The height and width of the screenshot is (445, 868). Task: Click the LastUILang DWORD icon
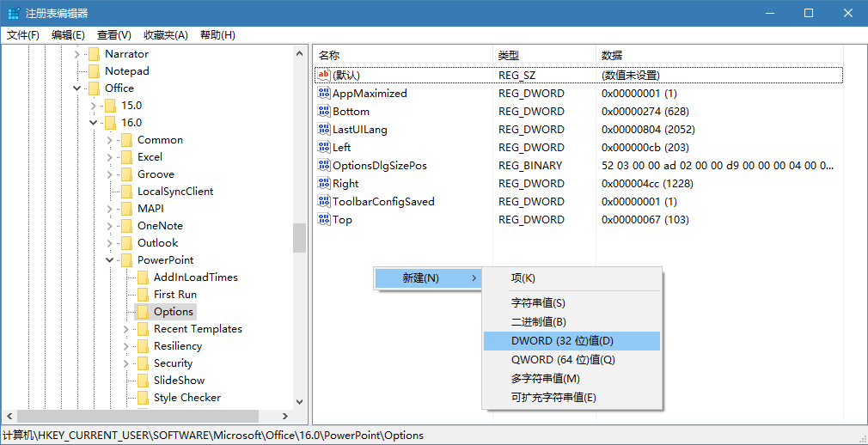click(x=324, y=130)
